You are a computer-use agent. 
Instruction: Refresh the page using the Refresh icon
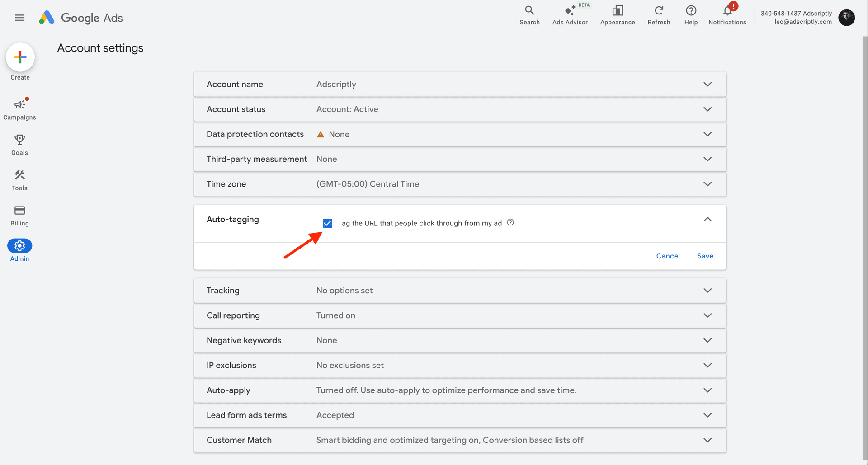[x=658, y=14]
